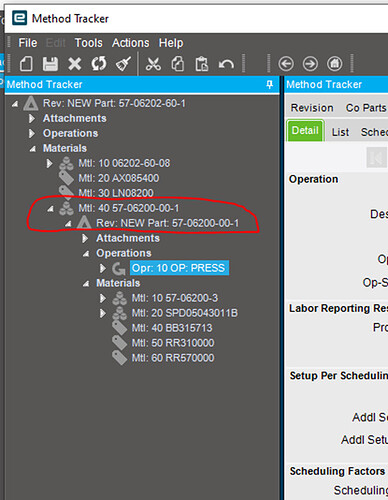Screen dimensions: 388x500
Task: Open the Tools menu
Action: click(89, 43)
